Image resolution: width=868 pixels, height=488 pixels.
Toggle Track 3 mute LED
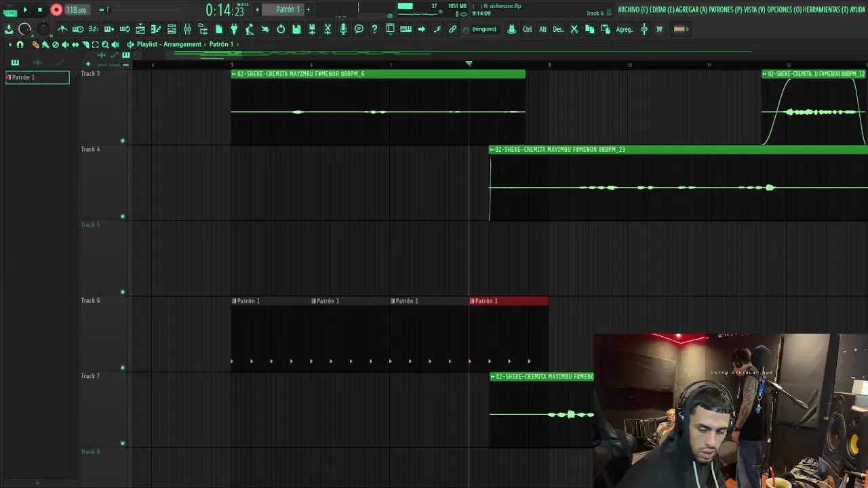click(123, 141)
